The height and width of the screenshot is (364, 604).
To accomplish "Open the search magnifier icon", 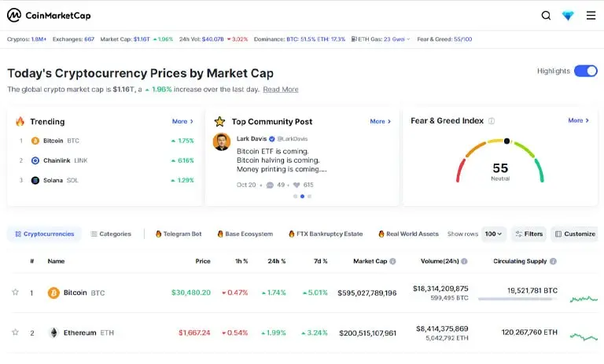I will (x=546, y=16).
